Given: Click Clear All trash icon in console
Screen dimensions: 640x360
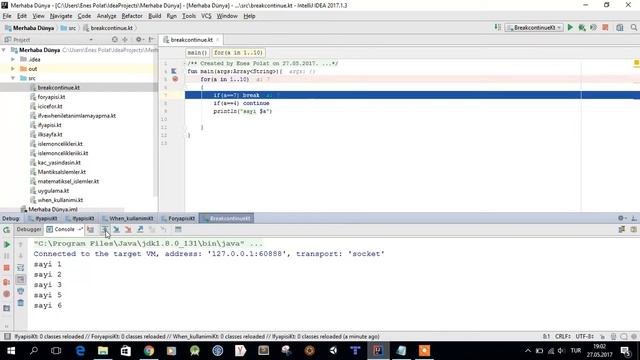Looking at the screenshot, I should coord(20,303).
